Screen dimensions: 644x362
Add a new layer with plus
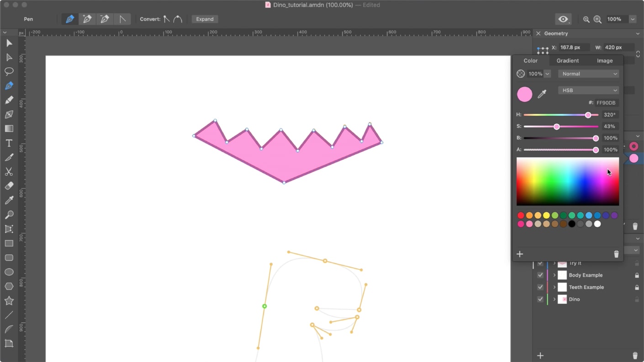click(540, 356)
